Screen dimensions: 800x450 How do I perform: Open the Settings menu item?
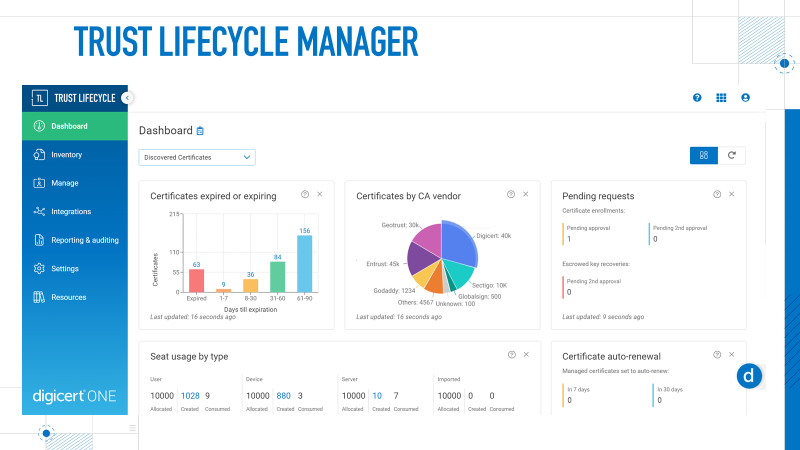tap(75, 269)
